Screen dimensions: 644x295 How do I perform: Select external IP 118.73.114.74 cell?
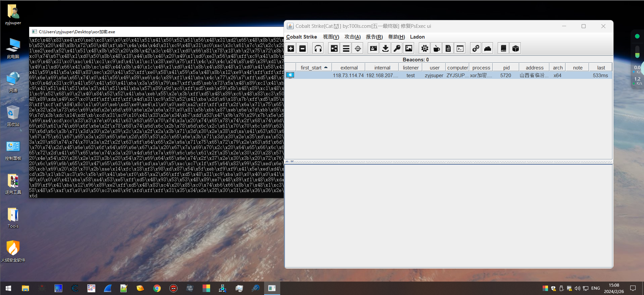[348, 76]
